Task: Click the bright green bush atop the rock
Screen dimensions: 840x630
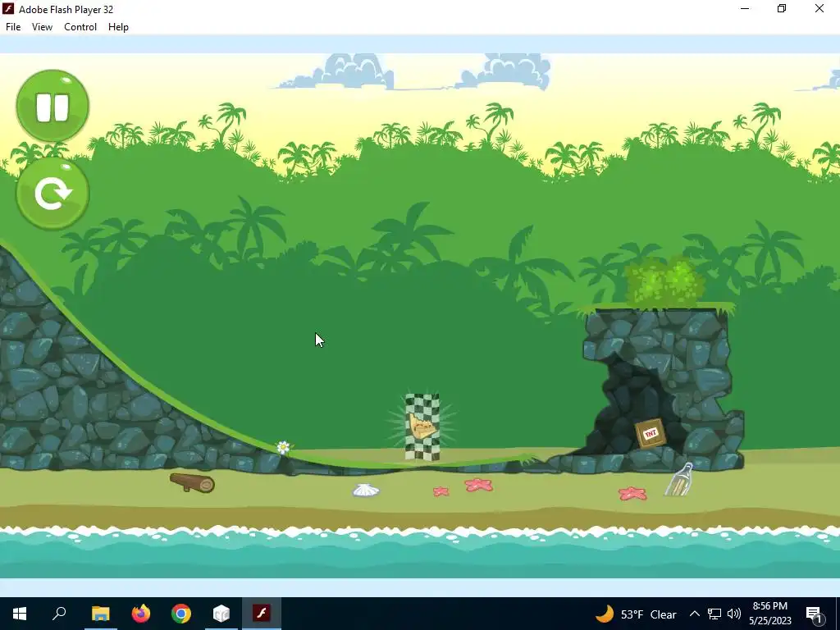Action: [664, 282]
